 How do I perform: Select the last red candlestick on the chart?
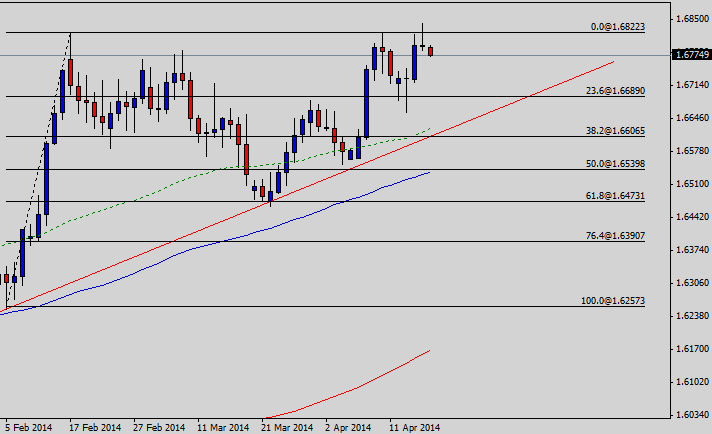tap(431, 51)
